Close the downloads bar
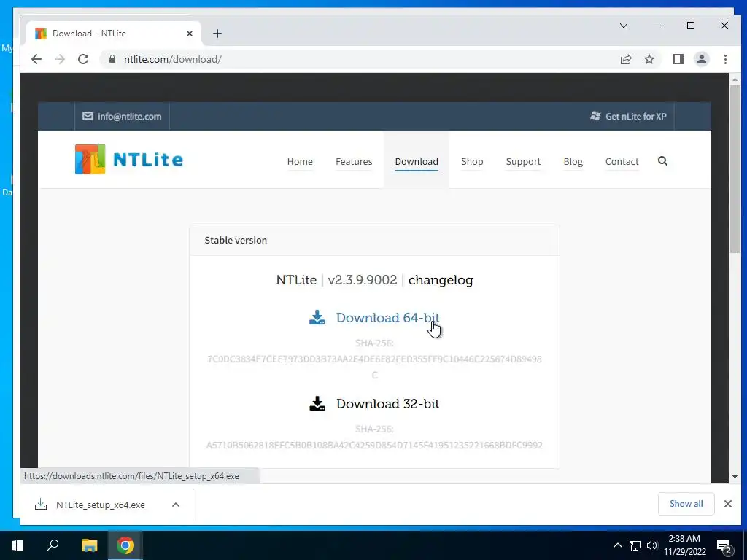This screenshot has width=747, height=560. (x=727, y=504)
